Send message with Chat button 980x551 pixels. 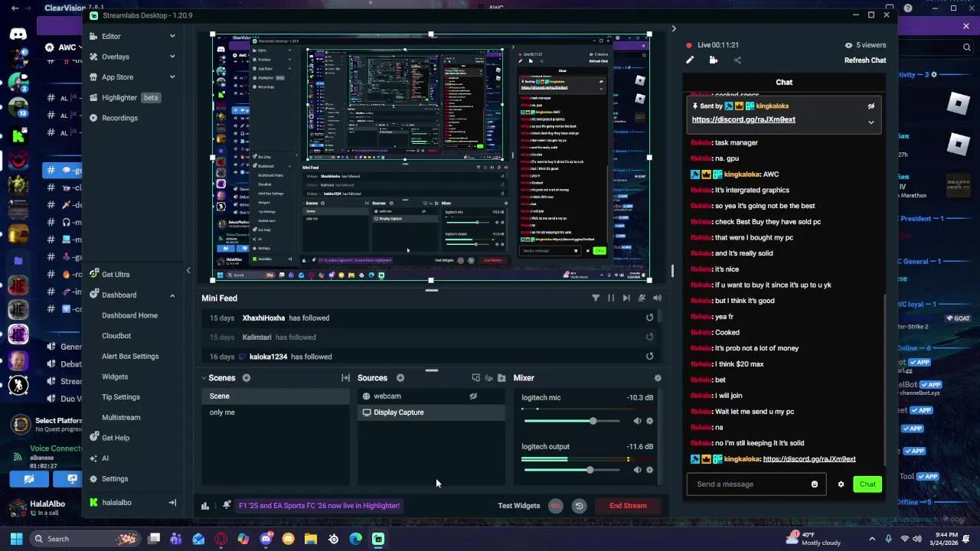click(867, 484)
